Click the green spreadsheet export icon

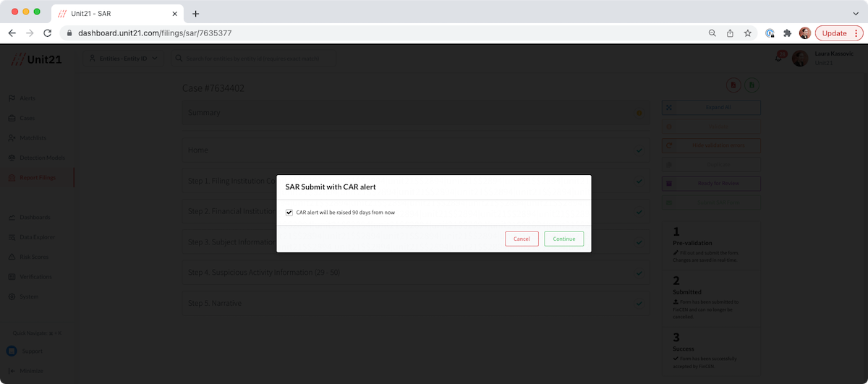(x=752, y=85)
